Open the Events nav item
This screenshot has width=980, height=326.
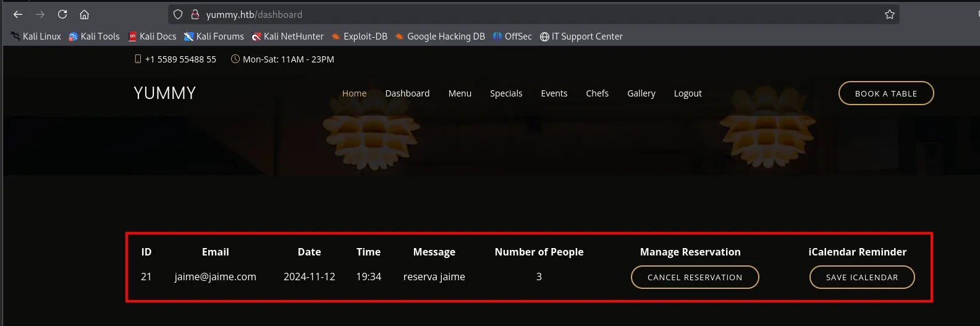pyautogui.click(x=554, y=93)
